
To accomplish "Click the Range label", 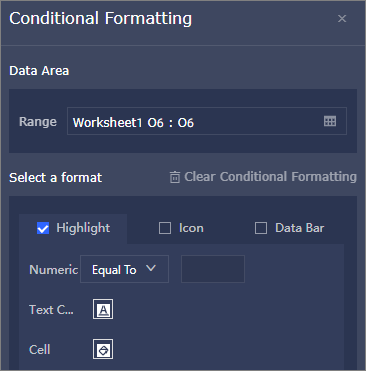I will click(38, 121).
